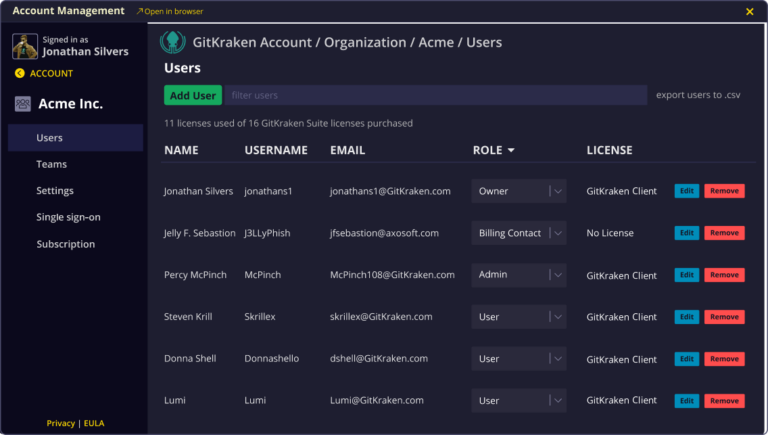Screen dimensions: 768x435
Task: Open the Subscription section
Action: click(66, 244)
